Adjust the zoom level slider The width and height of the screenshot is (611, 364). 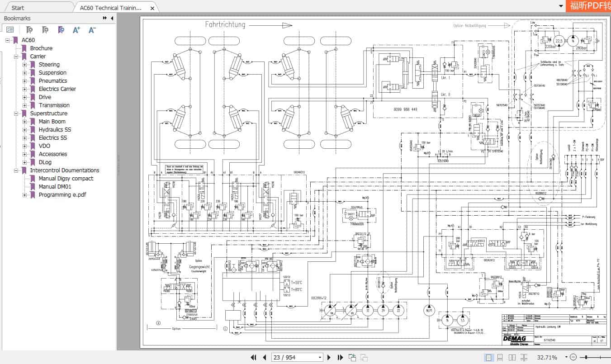pyautogui.click(x=586, y=357)
